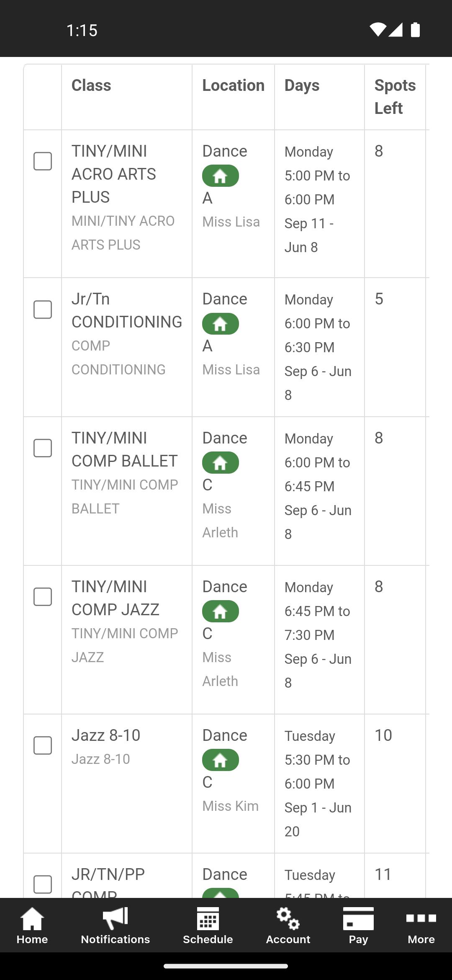Open the TINY/MINI COMP JAZZ class name

tap(116, 598)
